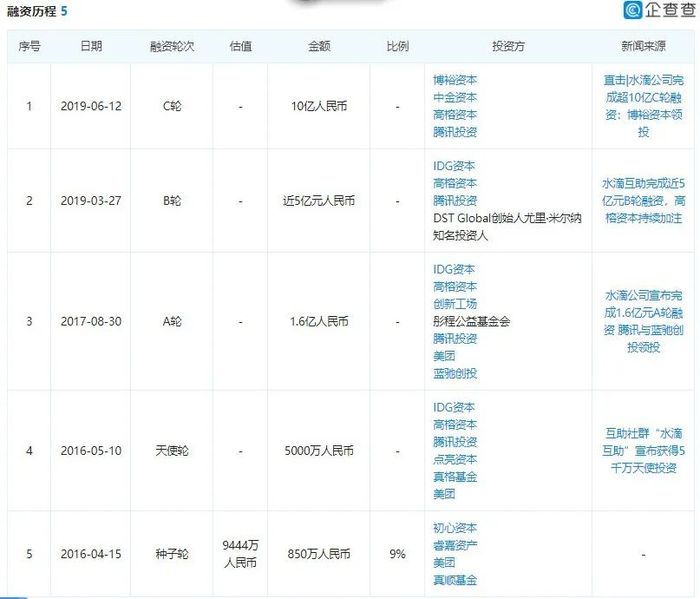Open 腾讯投资 link in the B轮 row
The height and width of the screenshot is (599, 700).
coord(455,201)
